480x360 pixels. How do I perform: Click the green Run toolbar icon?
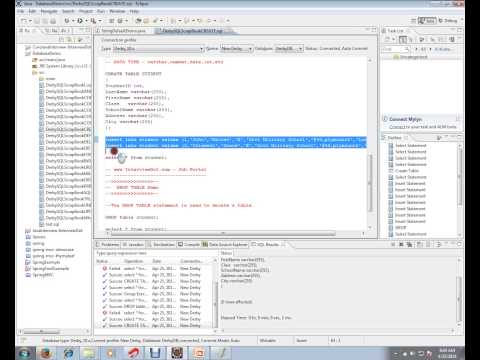[80, 21]
